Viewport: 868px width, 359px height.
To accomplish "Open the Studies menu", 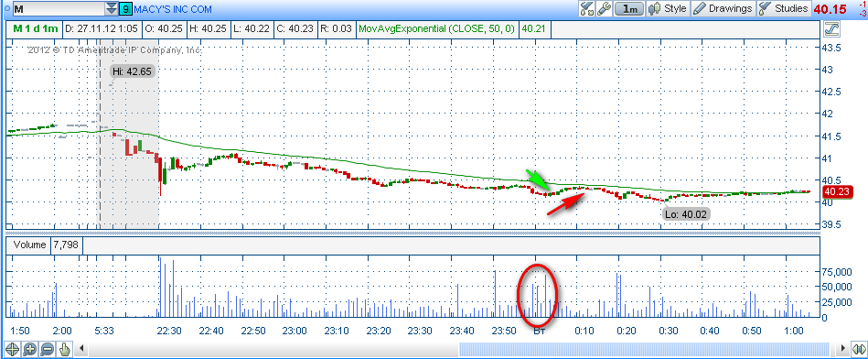I will tap(784, 9).
